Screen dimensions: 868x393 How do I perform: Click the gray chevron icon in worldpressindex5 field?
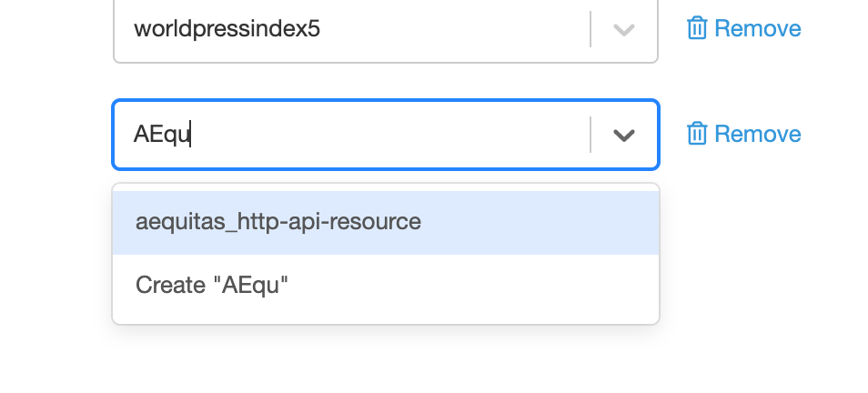624,29
